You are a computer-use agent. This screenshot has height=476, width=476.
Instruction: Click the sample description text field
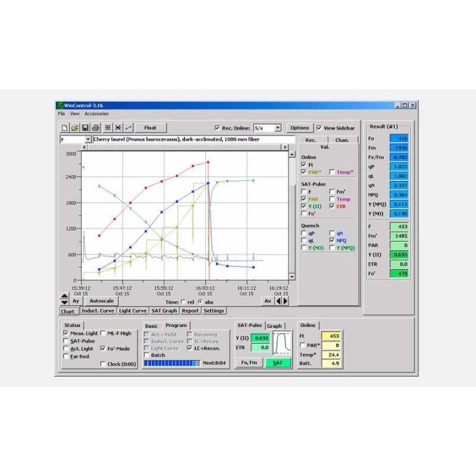coord(193,140)
